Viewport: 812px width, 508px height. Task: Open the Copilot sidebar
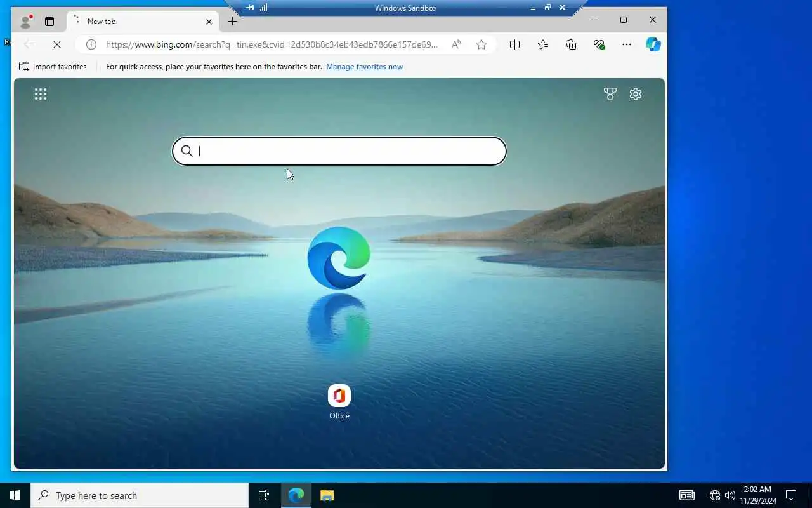tap(653, 44)
